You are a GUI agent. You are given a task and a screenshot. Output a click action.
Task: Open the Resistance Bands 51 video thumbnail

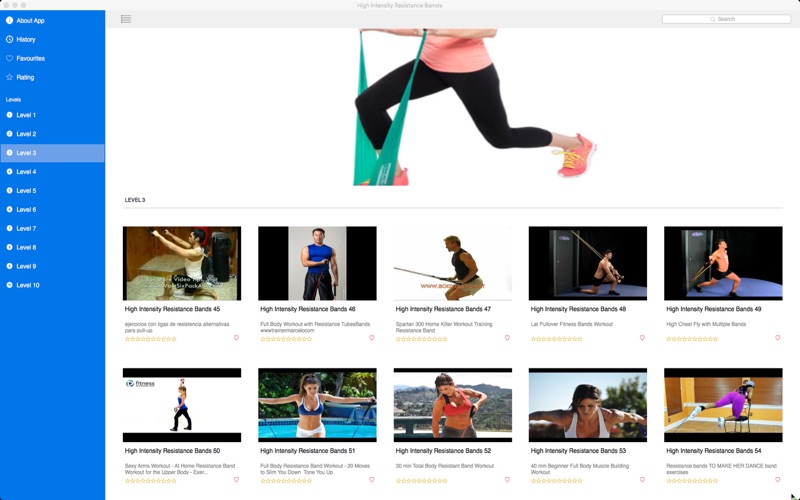[x=317, y=405]
